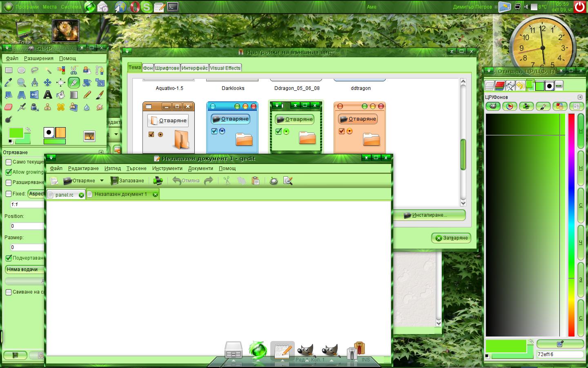Open the Разширения menu in GIMP toolbox

click(39, 58)
